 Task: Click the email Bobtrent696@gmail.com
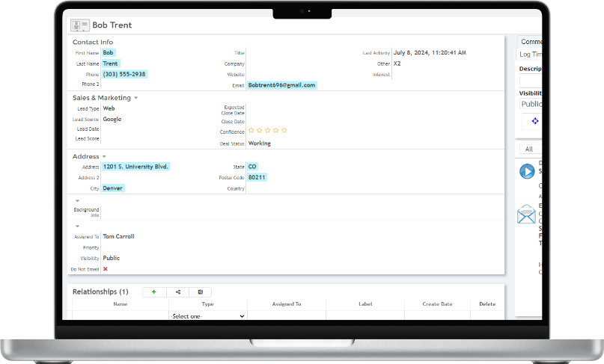click(282, 85)
